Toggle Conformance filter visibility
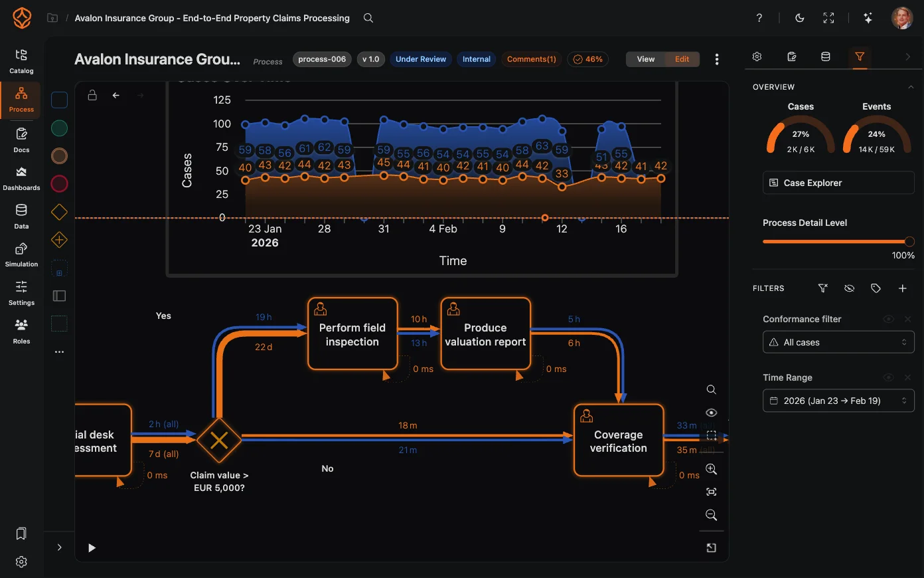Screen dimensions: 924x578 tap(888, 320)
